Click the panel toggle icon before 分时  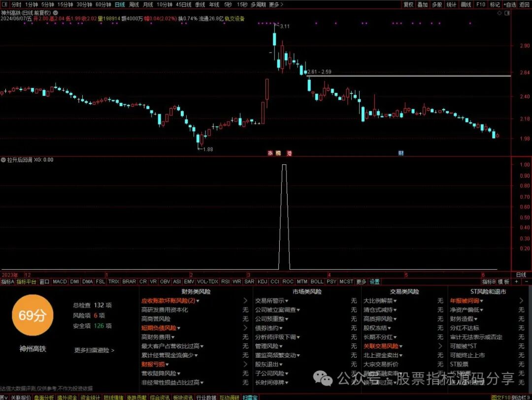pyautogui.click(x=5, y=4)
